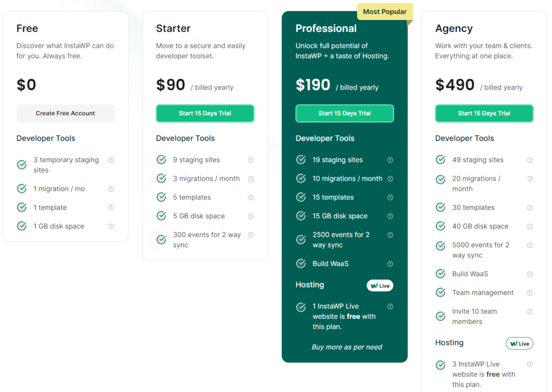Click info icon for Professional Build WaaS
552x392 pixels.
(390, 264)
